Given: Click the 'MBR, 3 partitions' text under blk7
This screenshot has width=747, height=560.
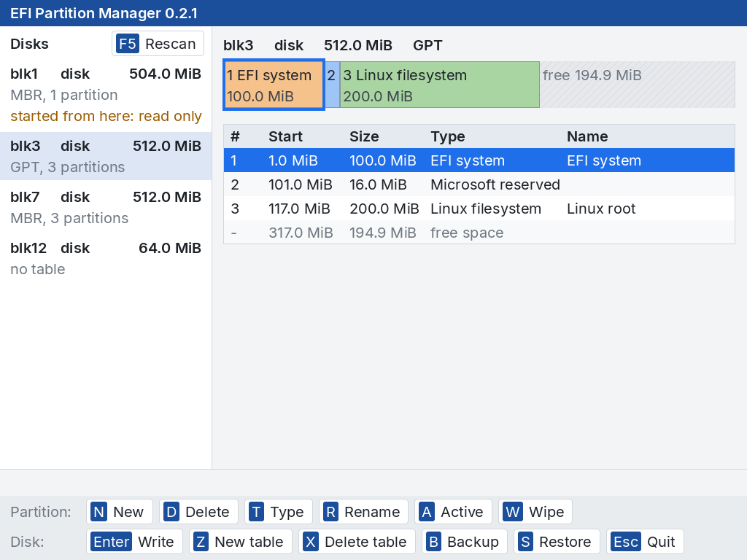Looking at the screenshot, I should tap(69, 218).
